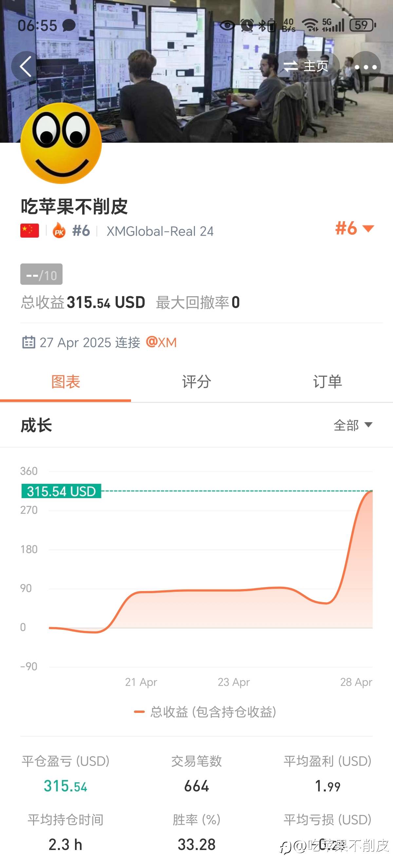This screenshot has height=868, width=393.
Task: Tap the 315.54 USD chart value label
Action: [61, 491]
